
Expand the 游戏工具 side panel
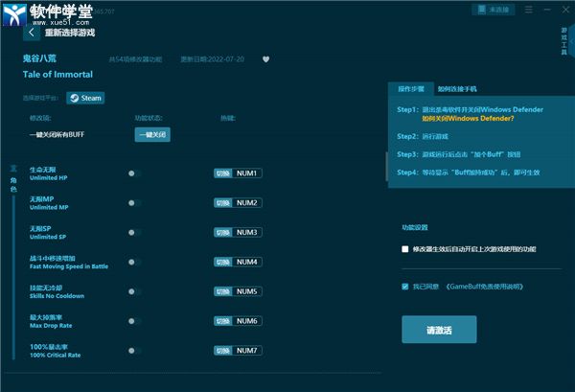(563, 40)
